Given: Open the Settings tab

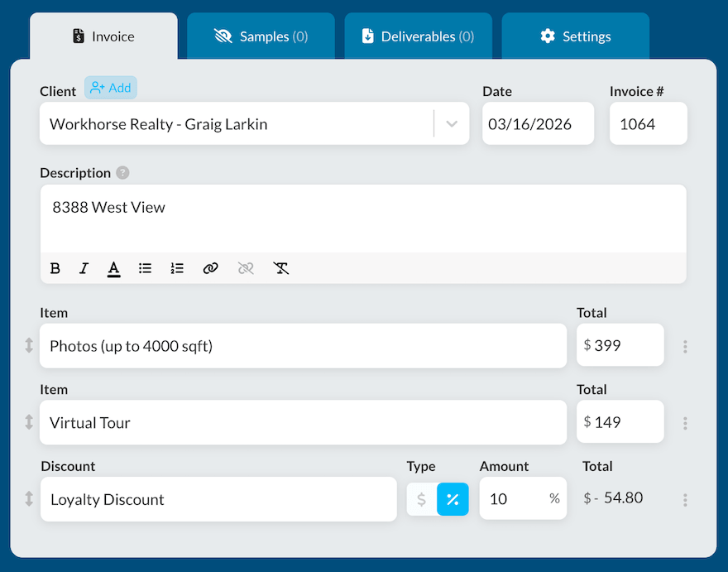Looking at the screenshot, I should 575,36.
